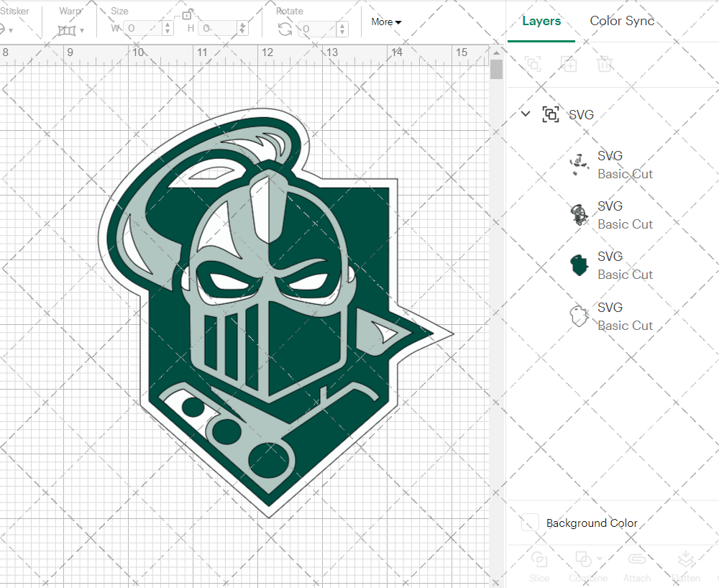This screenshot has height=588, width=719.
Task: Click the Warp tool icon
Action: click(x=68, y=29)
